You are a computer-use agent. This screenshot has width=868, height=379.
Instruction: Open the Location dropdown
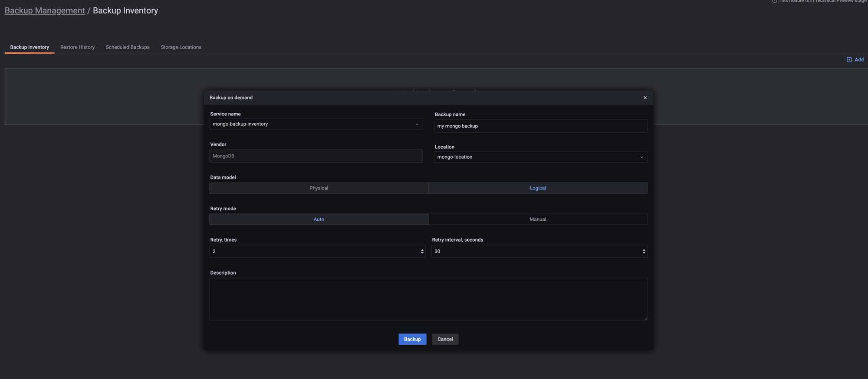(x=540, y=157)
